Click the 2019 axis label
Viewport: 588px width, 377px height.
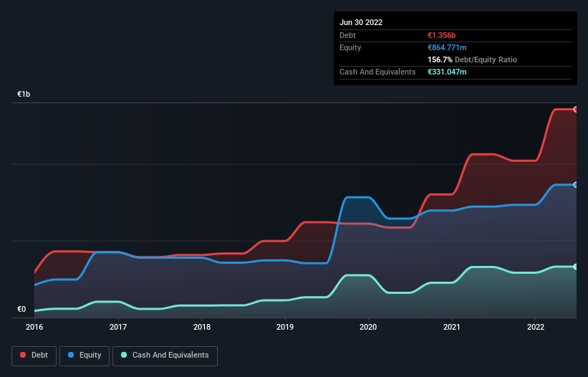point(285,327)
